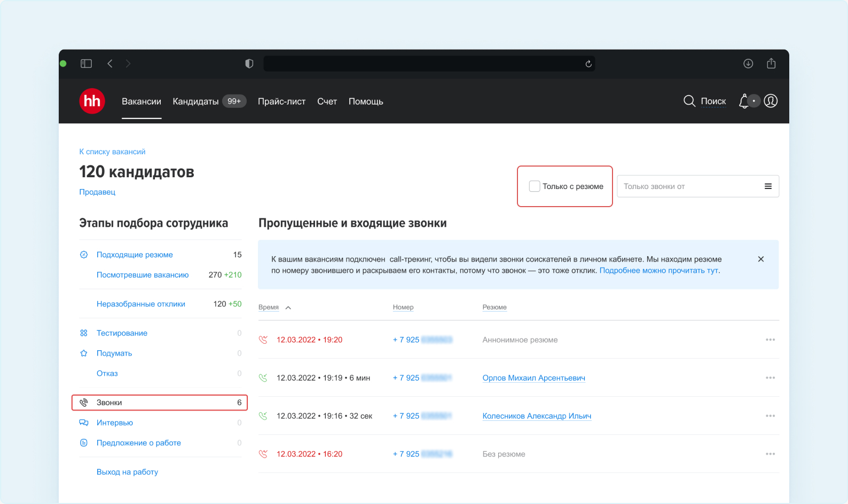Reload the page
Image resolution: width=848 pixels, height=504 pixels.
click(x=588, y=64)
